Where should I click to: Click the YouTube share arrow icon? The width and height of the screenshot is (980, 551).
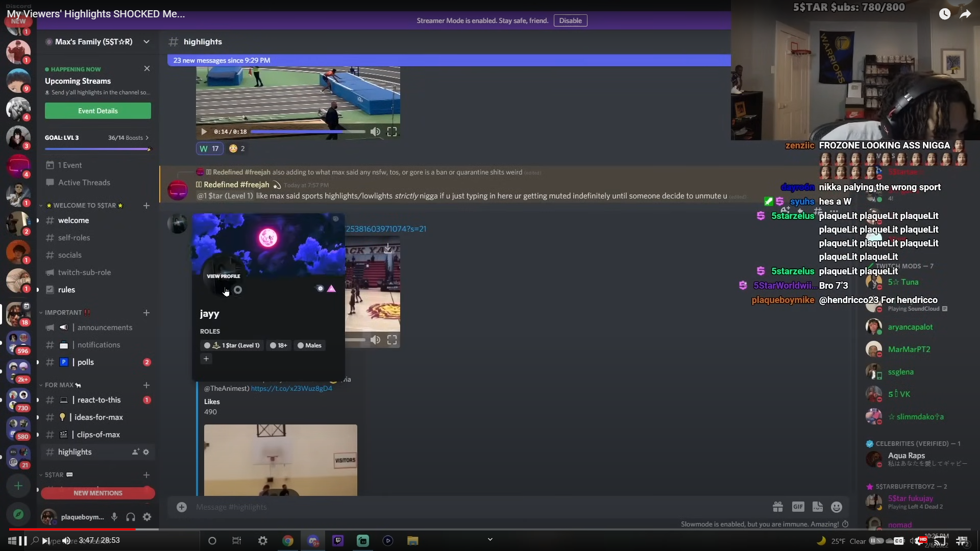pyautogui.click(x=965, y=14)
